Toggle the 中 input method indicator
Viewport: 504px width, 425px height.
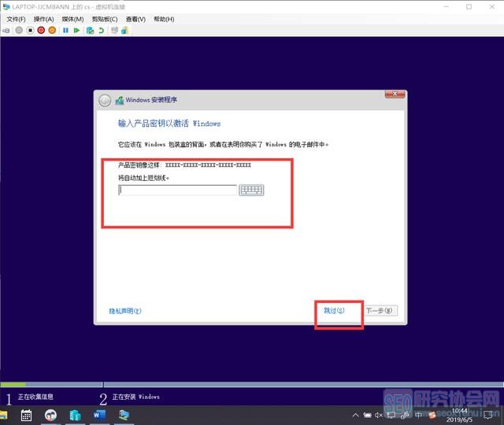pos(418,416)
